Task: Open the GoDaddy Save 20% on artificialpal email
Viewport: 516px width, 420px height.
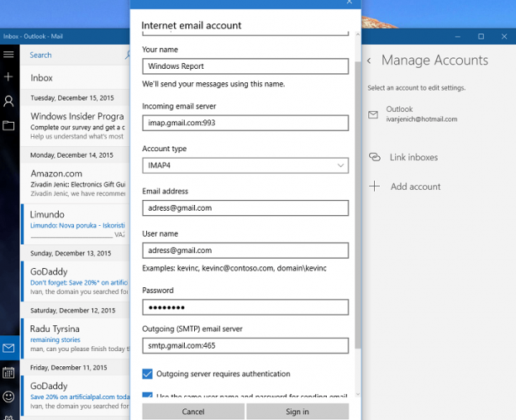Action: [x=76, y=396]
